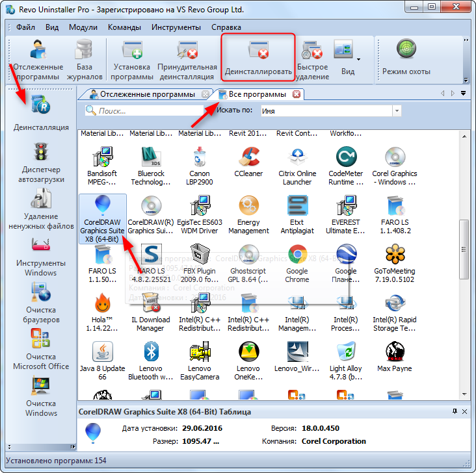Click the program list scroll-up arrow
The width and height of the screenshot is (476, 473).
[x=464, y=136]
